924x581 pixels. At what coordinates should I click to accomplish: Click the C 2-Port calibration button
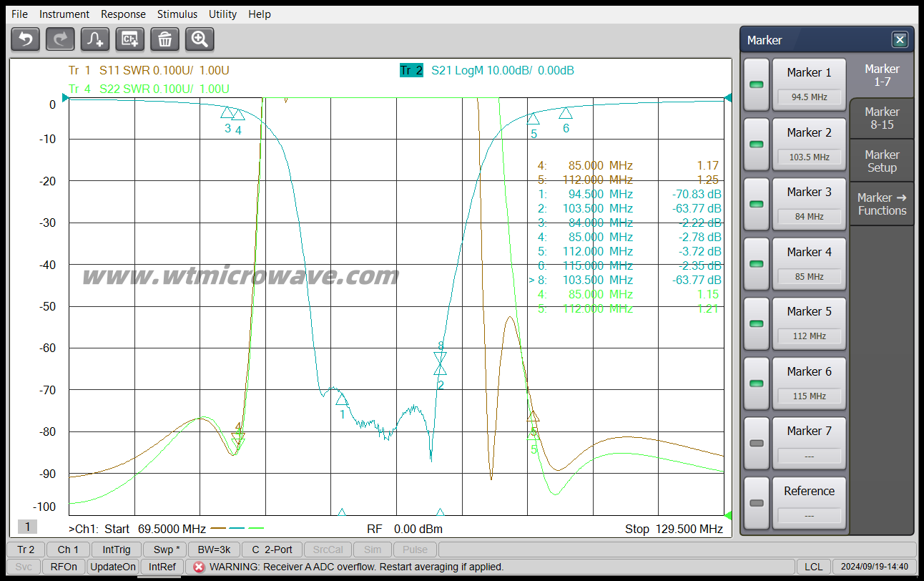(x=271, y=550)
